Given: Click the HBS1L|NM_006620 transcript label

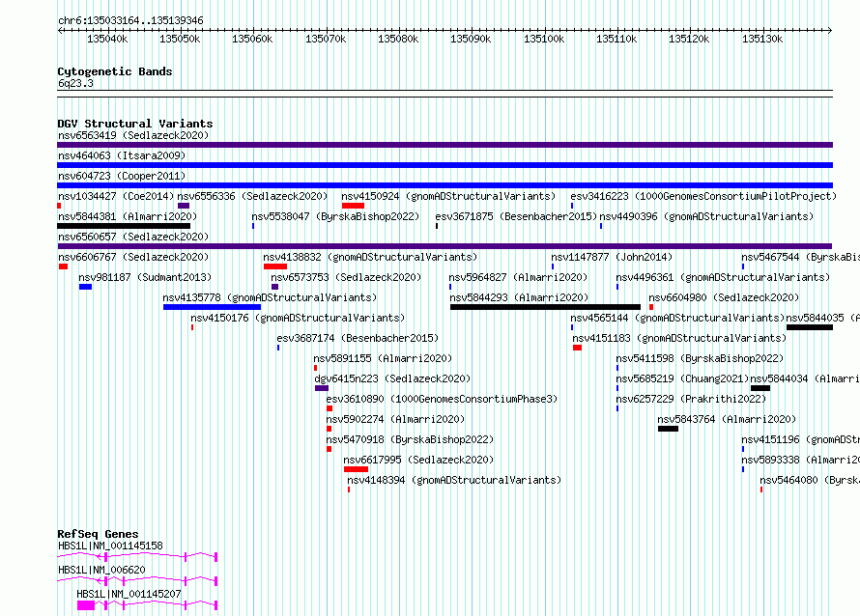Looking at the screenshot, I should [x=101, y=570].
